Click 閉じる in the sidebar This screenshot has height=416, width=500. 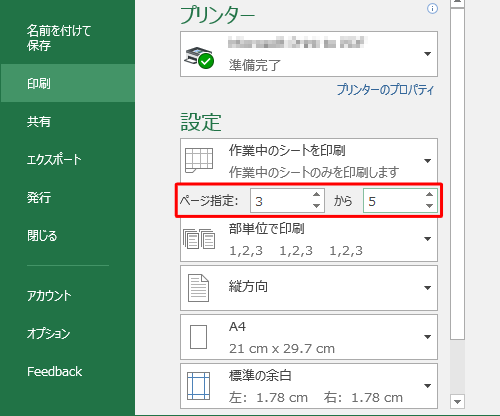click(x=42, y=236)
